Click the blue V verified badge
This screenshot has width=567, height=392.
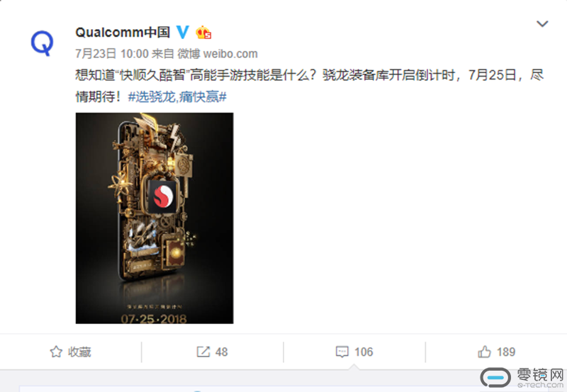point(183,32)
